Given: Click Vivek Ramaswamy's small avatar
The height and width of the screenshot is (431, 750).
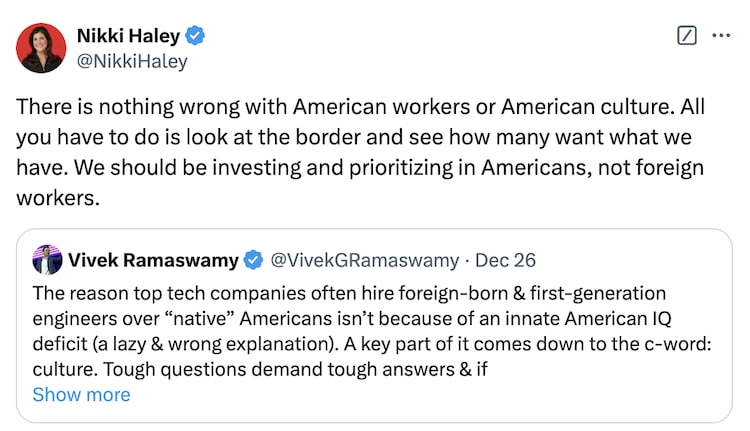Looking at the screenshot, I should [x=48, y=260].
